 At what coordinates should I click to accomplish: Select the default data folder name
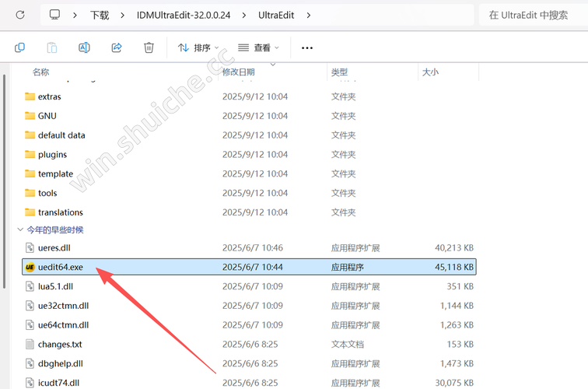tap(61, 135)
